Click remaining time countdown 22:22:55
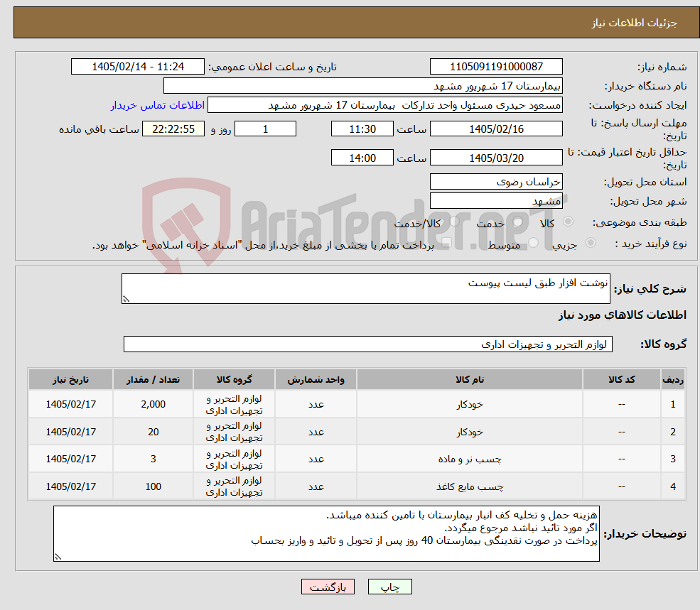Image resolution: width=700 pixels, height=610 pixels. click(x=173, y=129)
